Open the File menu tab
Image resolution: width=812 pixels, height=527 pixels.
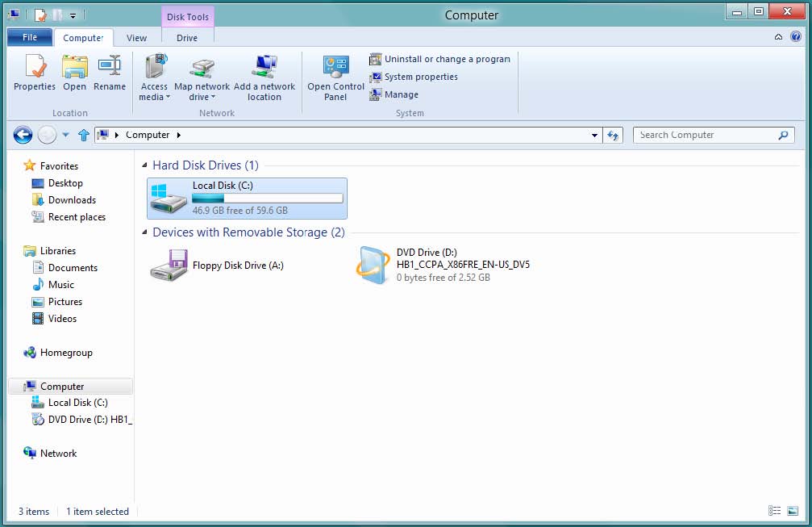click(29, 38)
